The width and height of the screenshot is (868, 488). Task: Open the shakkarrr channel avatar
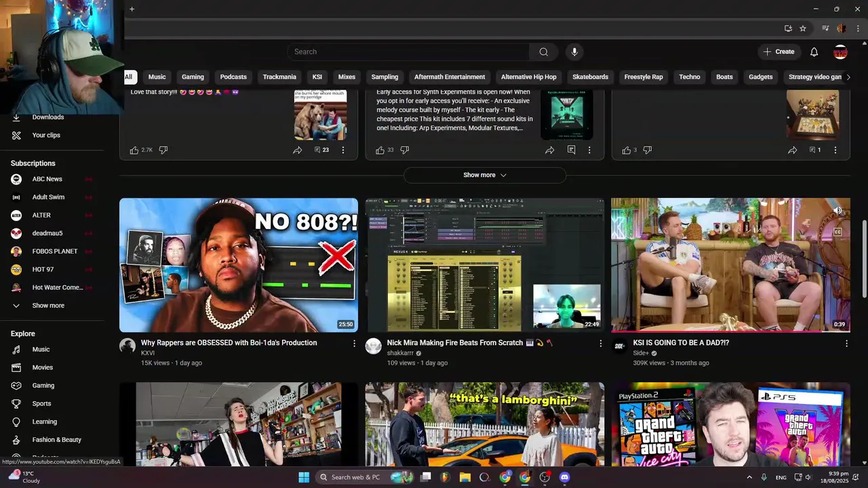[x=374, y=346]
